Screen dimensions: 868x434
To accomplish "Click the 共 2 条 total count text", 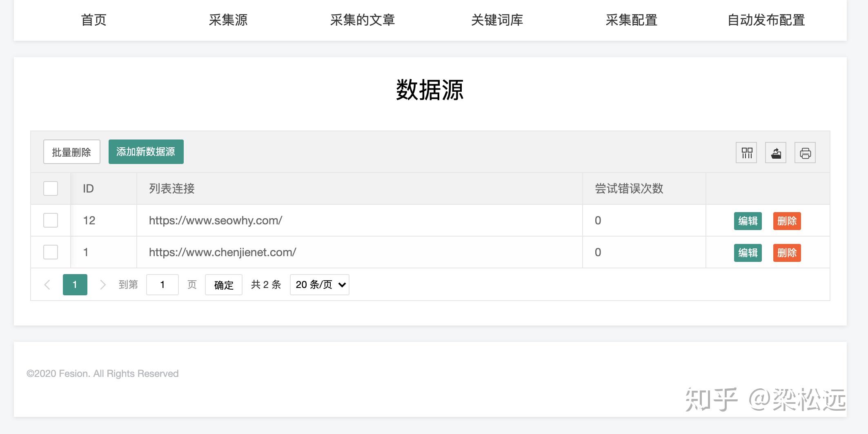I will point(266,284).
